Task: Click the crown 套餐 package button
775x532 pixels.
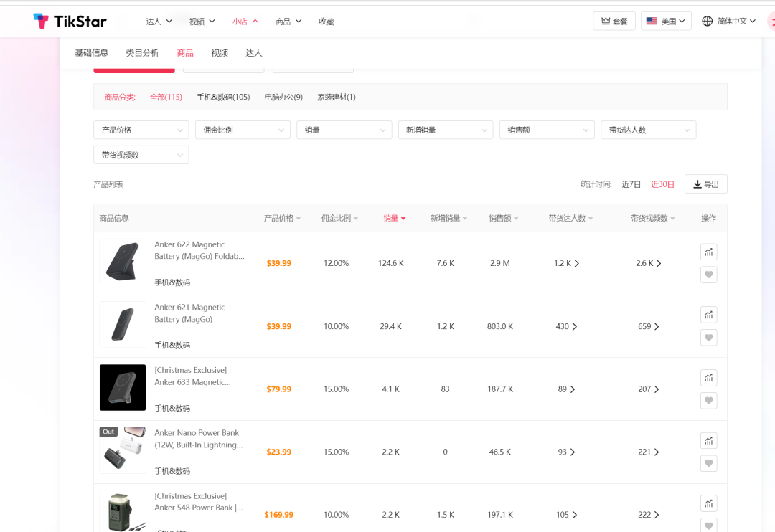Action: coord(614,21)
